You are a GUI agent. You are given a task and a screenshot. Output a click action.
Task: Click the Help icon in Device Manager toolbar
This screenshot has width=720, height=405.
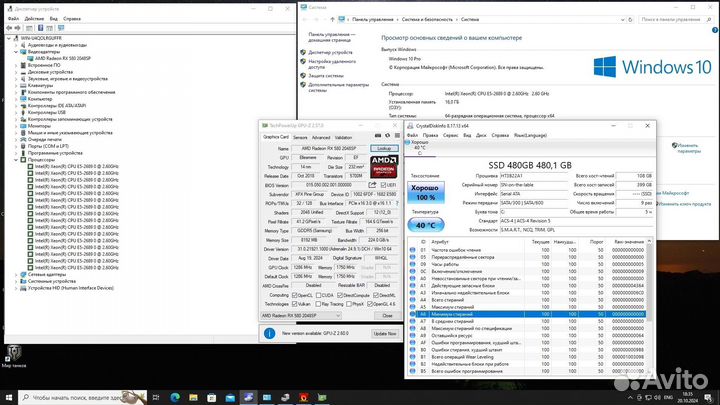point(40,28)
